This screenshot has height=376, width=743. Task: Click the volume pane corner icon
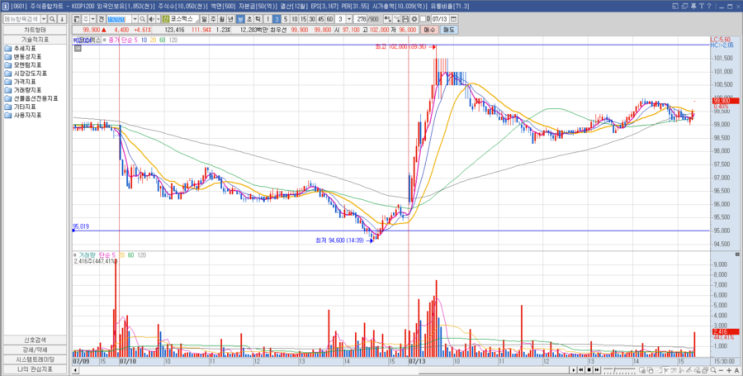[x=736, y=254]
